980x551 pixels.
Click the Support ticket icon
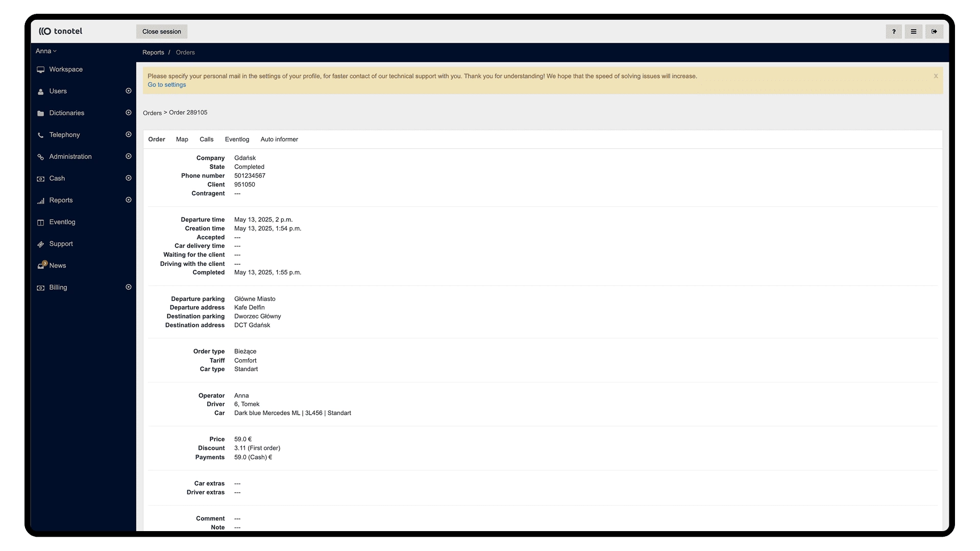[41, 244]
